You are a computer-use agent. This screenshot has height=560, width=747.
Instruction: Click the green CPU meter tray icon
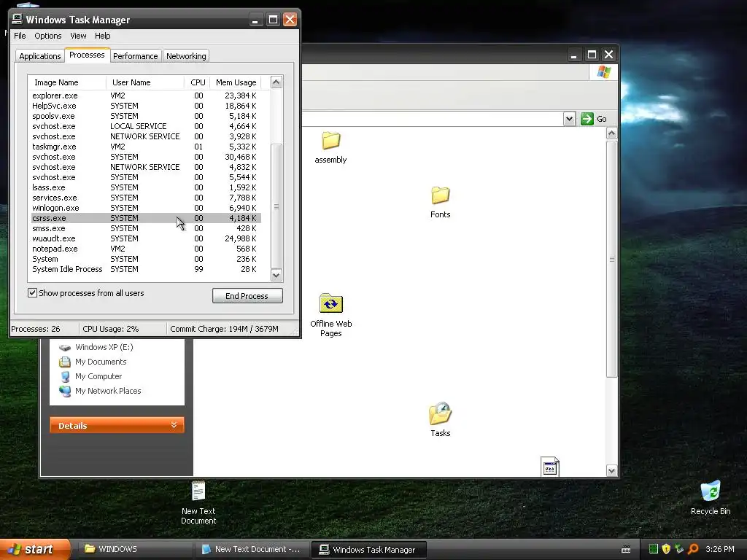[653, 549]
